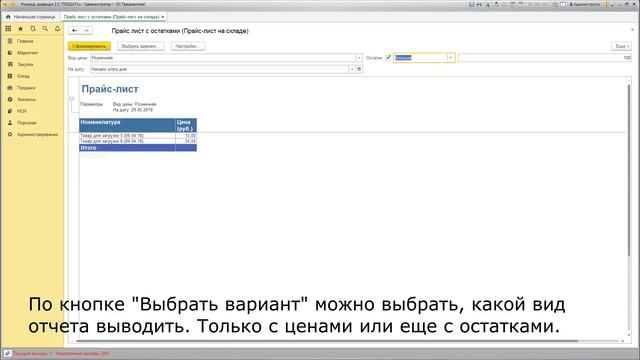This screenshot has width=640, height=360.
Task: Click the info icon beside the Администратор name
Action: click(x=606, y=4)
